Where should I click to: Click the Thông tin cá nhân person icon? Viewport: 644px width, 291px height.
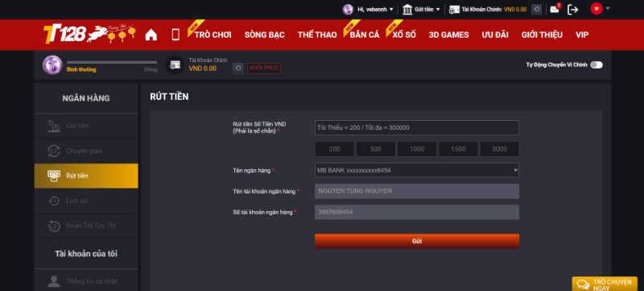click(54, 281)
